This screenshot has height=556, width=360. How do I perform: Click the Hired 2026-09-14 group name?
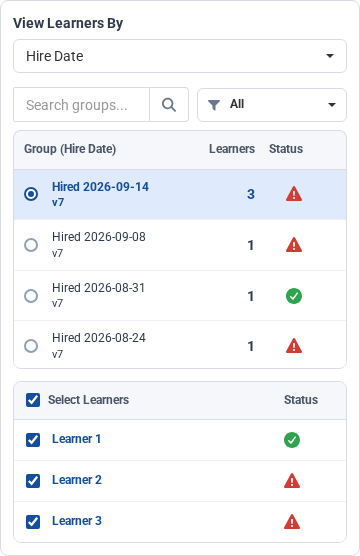100,187
